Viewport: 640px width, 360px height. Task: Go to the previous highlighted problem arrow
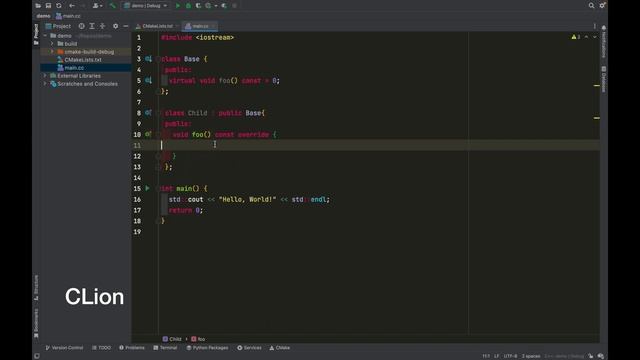[x=587, y=37]
